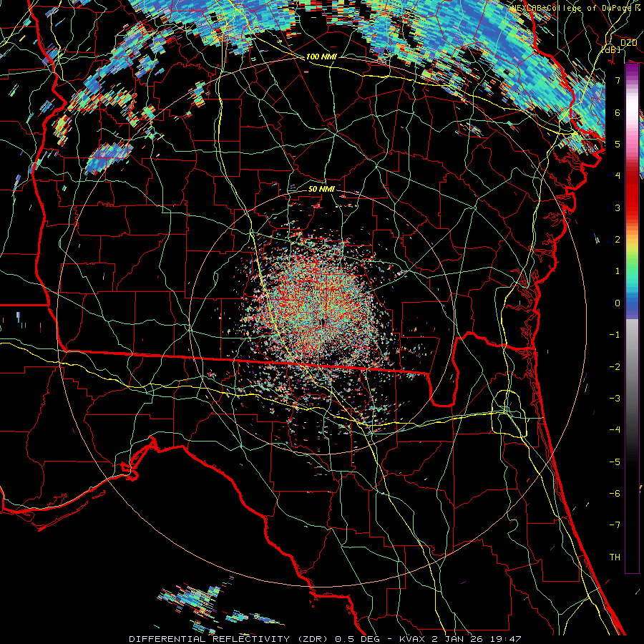The width and height of the screenshot is (644, 644).
Task: Click the "DZD" product label above the legend
Action: (628, 42)
